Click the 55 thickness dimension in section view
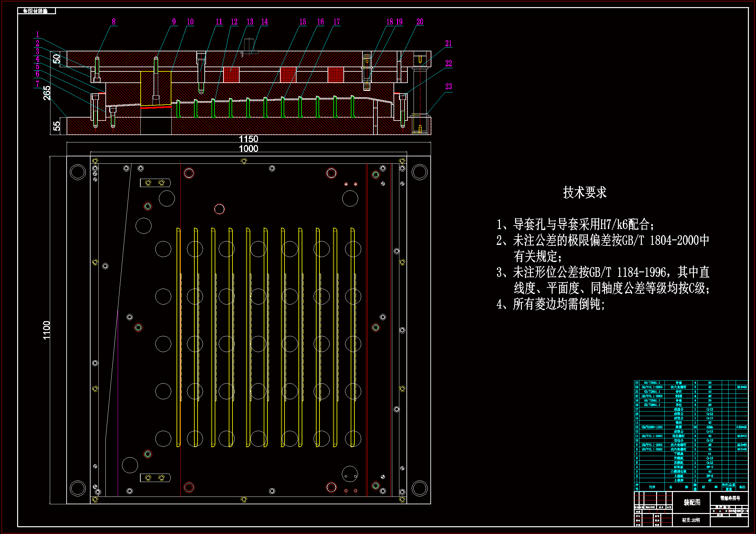Viewport: 756px width, 534px height. (x=57, y=126)
